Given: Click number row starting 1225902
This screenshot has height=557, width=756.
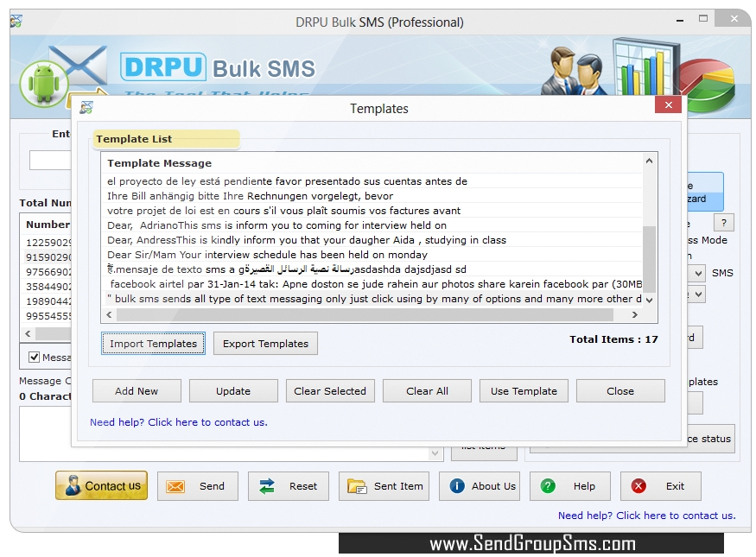Looking at the screenshot, I should point(48,243).
